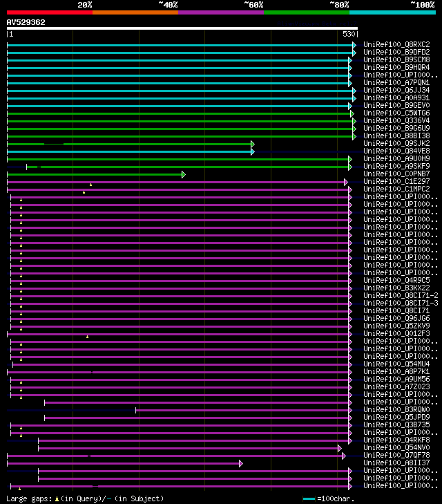Image resolution: width=442 pixels, height=504 pixels.
Task: Open hit UniRef100_B9SCM8
Action: [x=396, y=59]
